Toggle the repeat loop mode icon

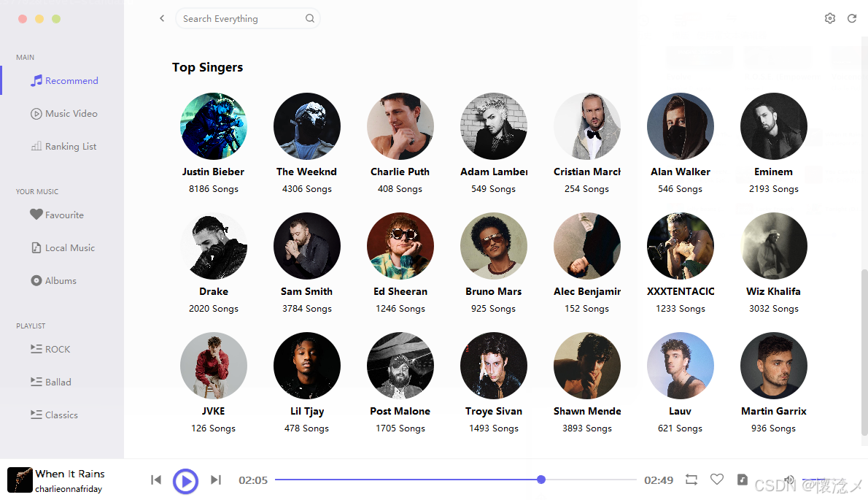tap(691, 480)
